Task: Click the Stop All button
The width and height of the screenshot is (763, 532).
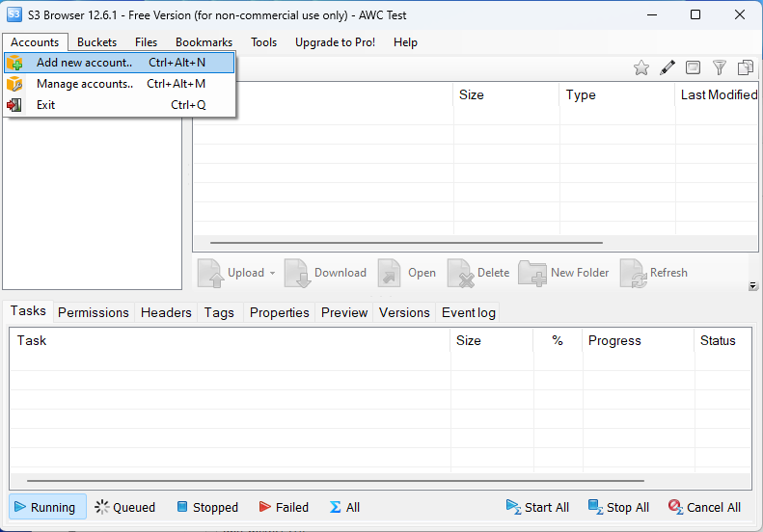Action: [x=618, y=507]
